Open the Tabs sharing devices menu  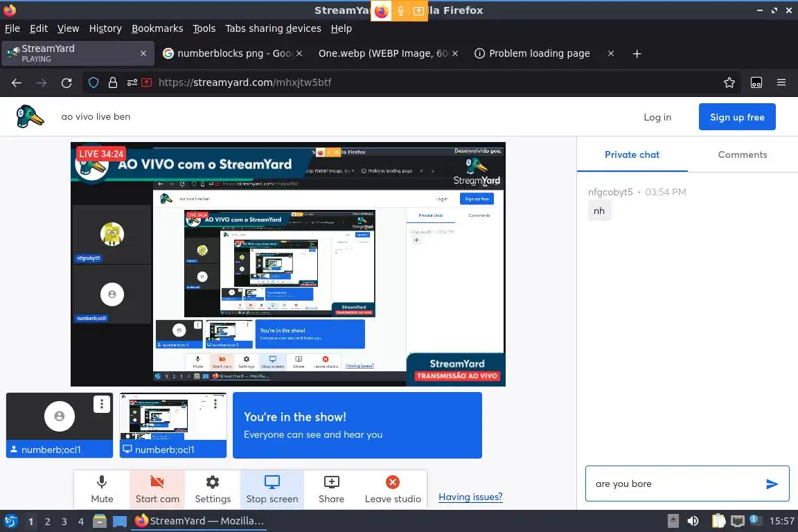click(273, 28)
